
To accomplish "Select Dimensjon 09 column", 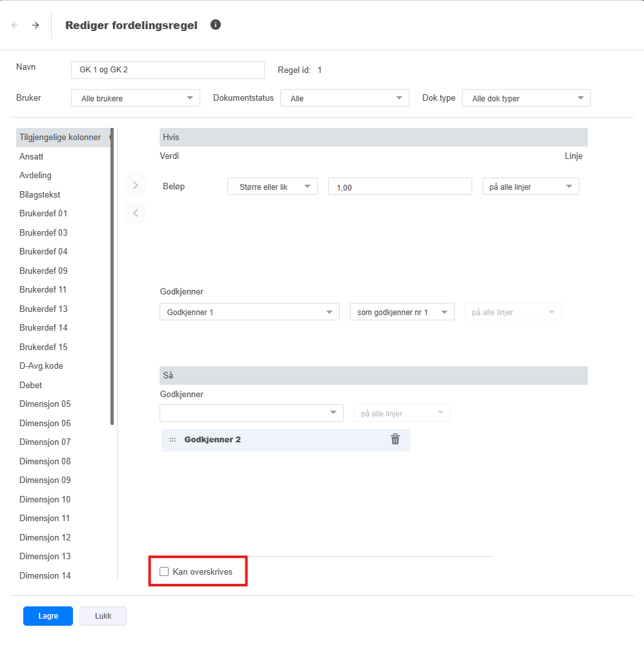I will tap(45, 480).
